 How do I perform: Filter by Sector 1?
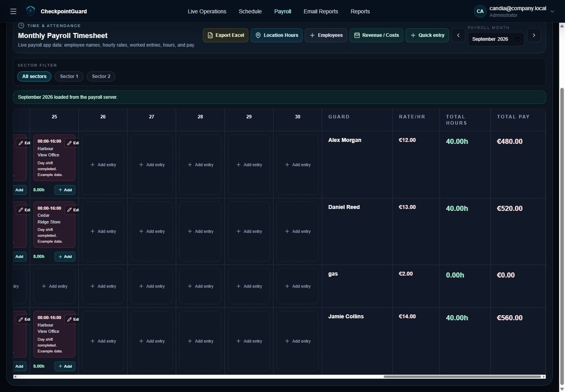click(x=69, y=76)
